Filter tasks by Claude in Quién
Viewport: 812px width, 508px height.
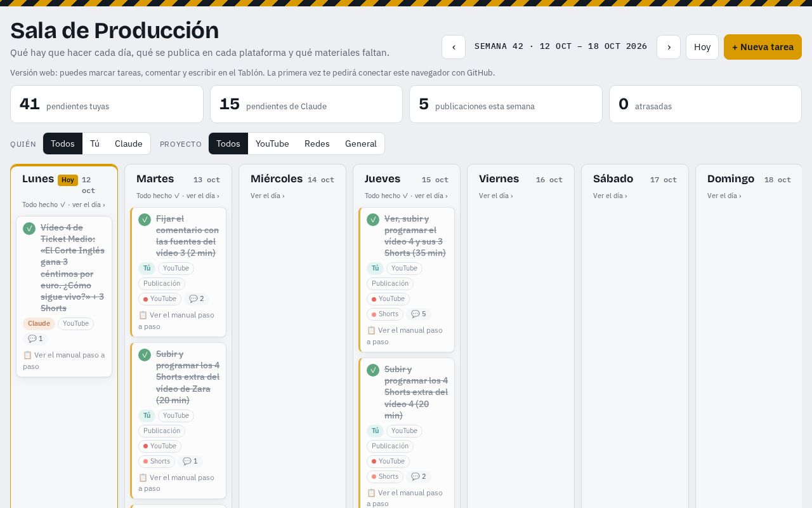(x=129, y=144)
